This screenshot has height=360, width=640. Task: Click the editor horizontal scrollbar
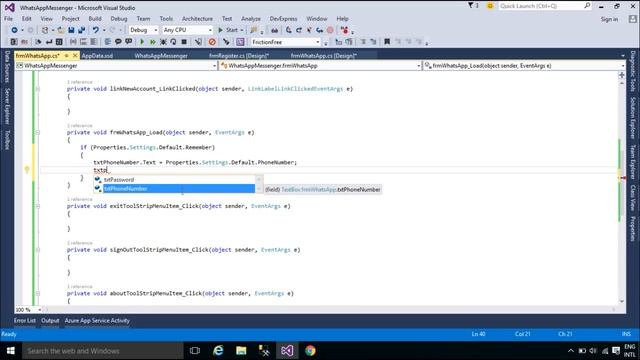331,310
